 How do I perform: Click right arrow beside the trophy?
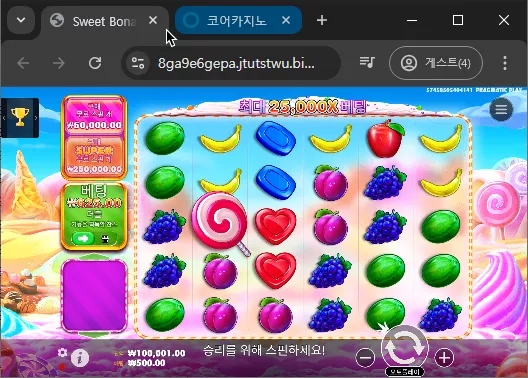pos(36,118)
